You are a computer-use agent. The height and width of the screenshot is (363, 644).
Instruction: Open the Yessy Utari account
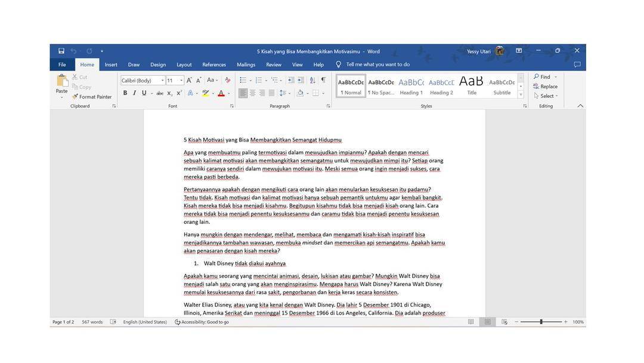pyautogui.click(x=485, y=51)
